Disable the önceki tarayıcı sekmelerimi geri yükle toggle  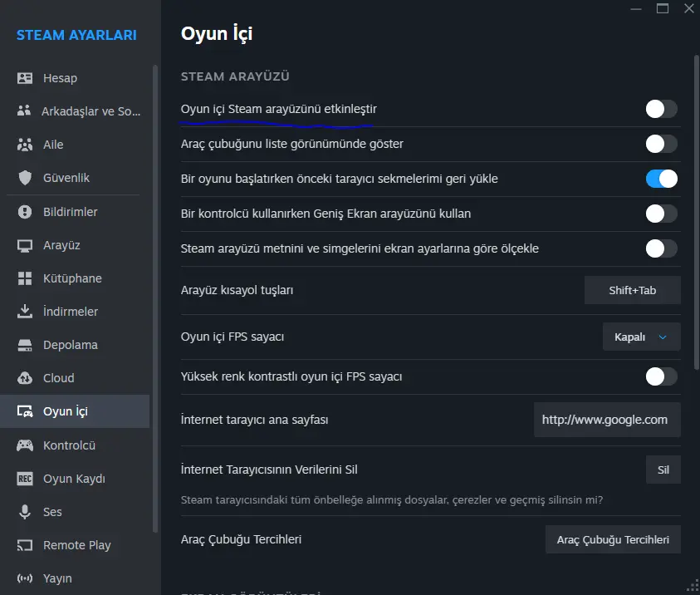click(x=661, y=179)
